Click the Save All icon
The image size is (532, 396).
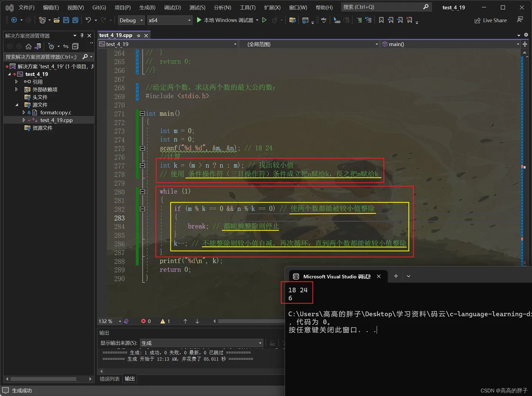pos(75,20)
